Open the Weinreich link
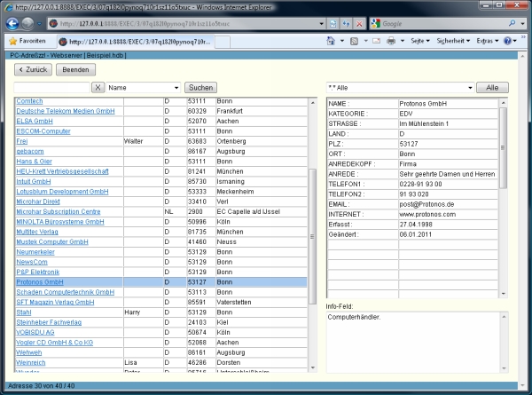Screen dimensions: 532x395 pos(30,363)
